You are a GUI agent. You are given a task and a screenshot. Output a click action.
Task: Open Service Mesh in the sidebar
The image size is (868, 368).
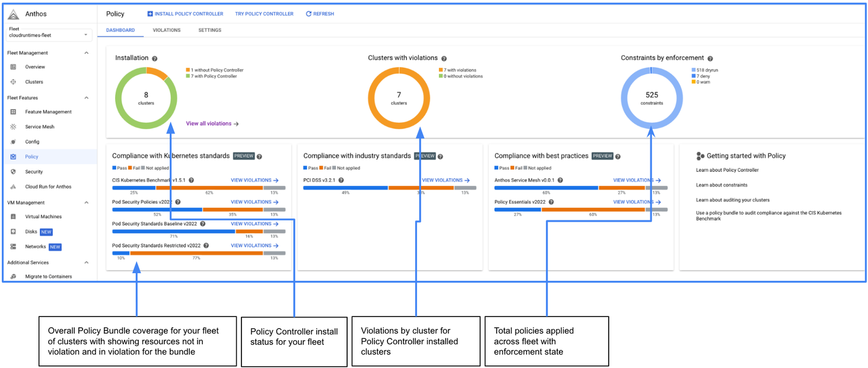click(x=40, y=127)
